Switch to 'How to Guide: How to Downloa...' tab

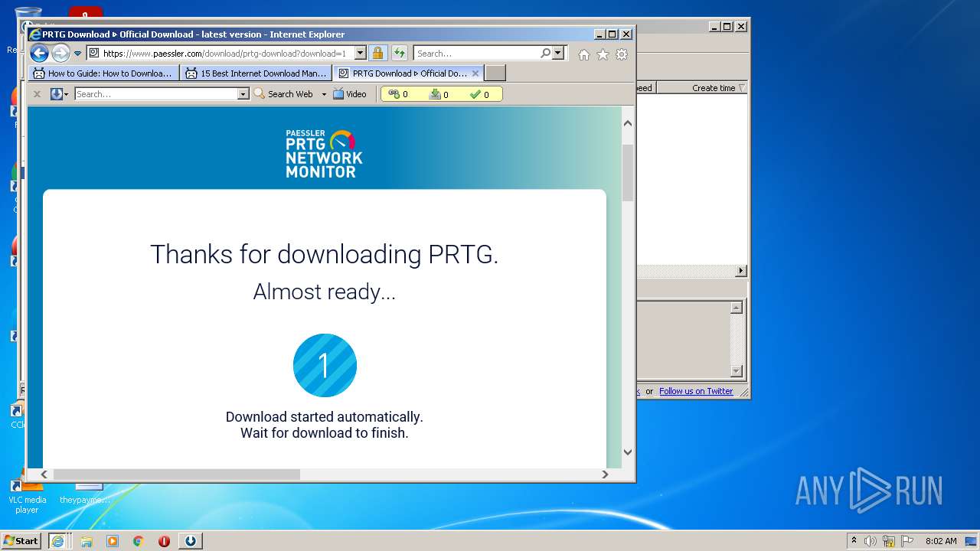click(103, 73)
